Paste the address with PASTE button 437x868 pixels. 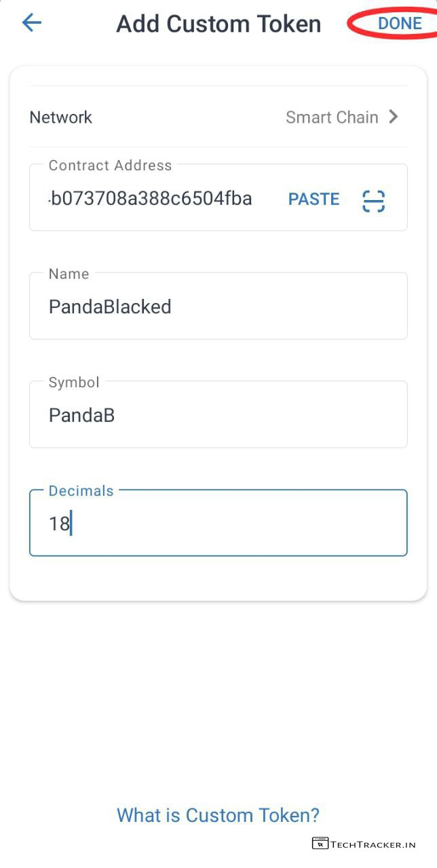point(313,199)
